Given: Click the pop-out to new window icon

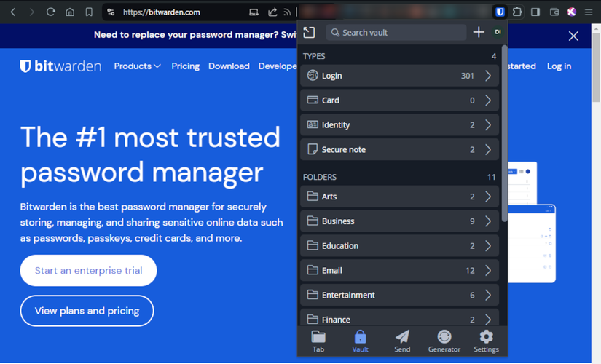Looking at the screenshot, I should (x=309, y=33).
